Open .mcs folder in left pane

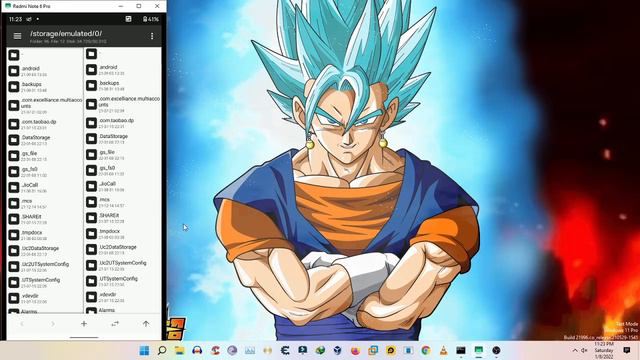45,203
